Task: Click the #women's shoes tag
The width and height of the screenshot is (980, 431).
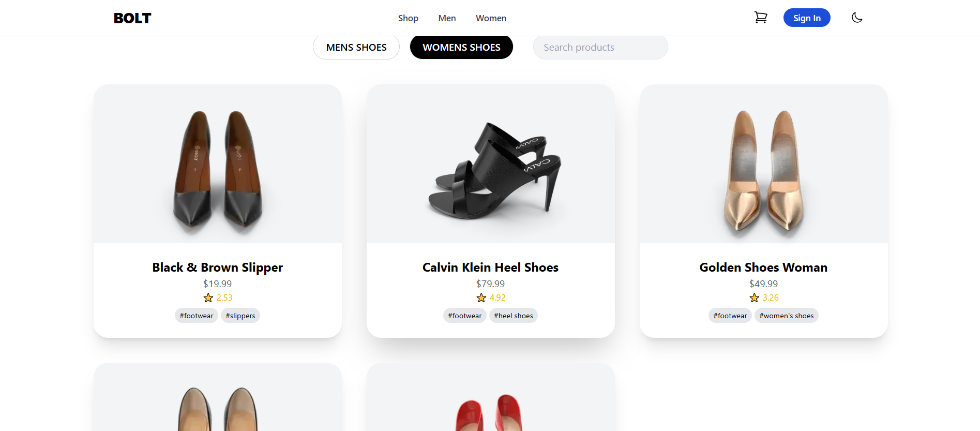Action: 786,315
